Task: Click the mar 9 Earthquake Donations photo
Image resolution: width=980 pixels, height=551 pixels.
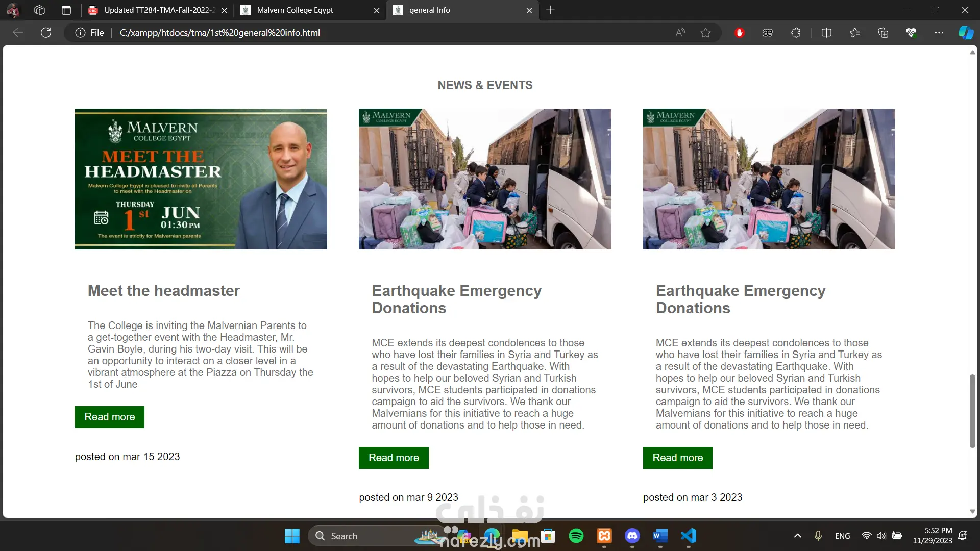Action: pyautogui.click(x=485, y=179)
